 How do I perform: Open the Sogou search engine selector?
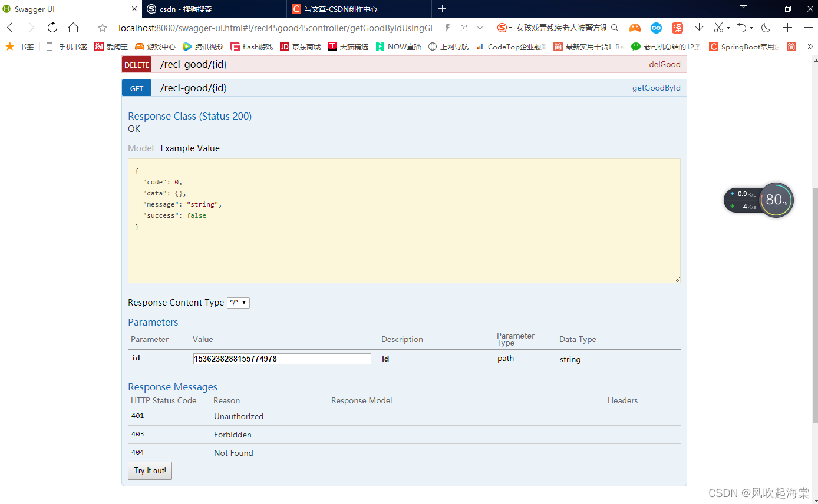[504, 28]
